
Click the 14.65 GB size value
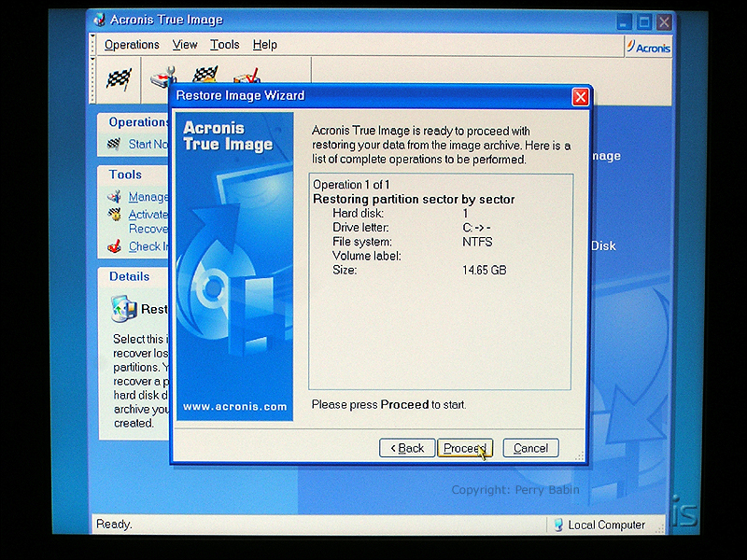tap(484, 271)
